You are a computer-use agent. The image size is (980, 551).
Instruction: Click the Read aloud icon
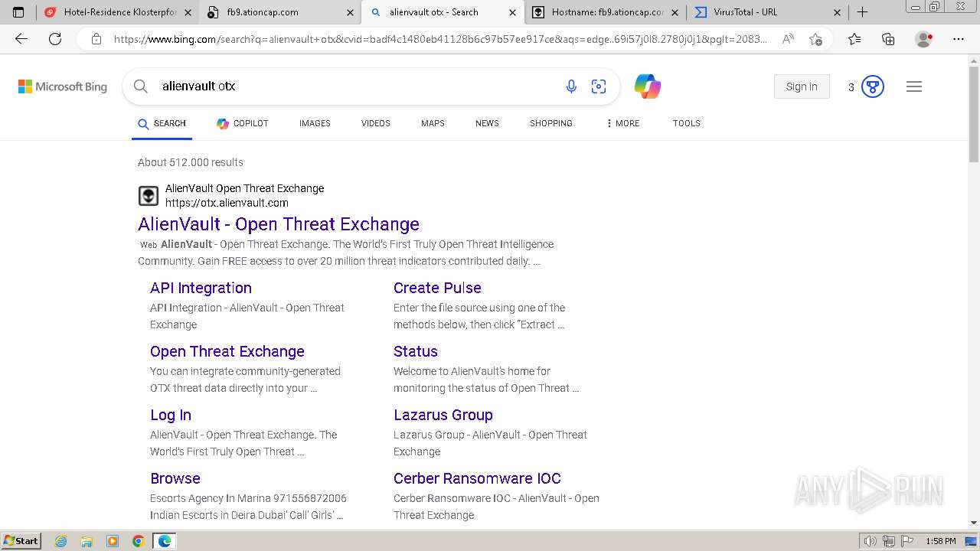click(788, 39)
